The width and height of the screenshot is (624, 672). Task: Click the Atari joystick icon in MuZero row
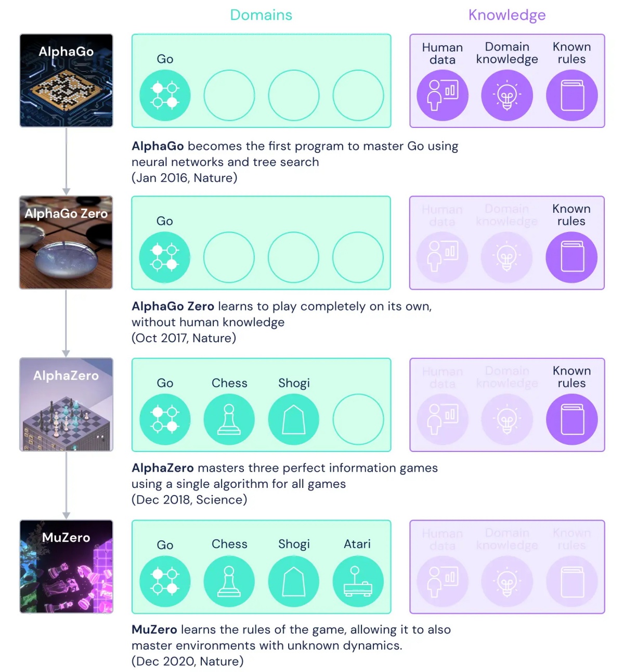tap(358, 581)
